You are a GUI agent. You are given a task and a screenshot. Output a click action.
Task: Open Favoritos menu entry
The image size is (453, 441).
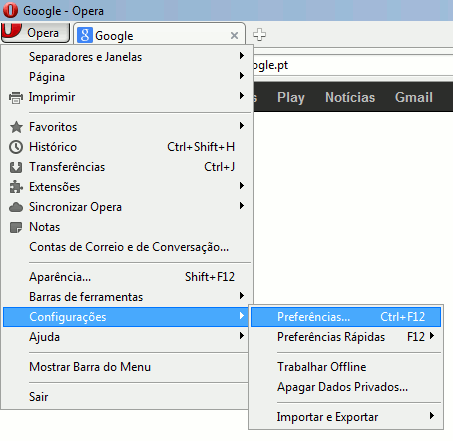[x=127, y=127]
